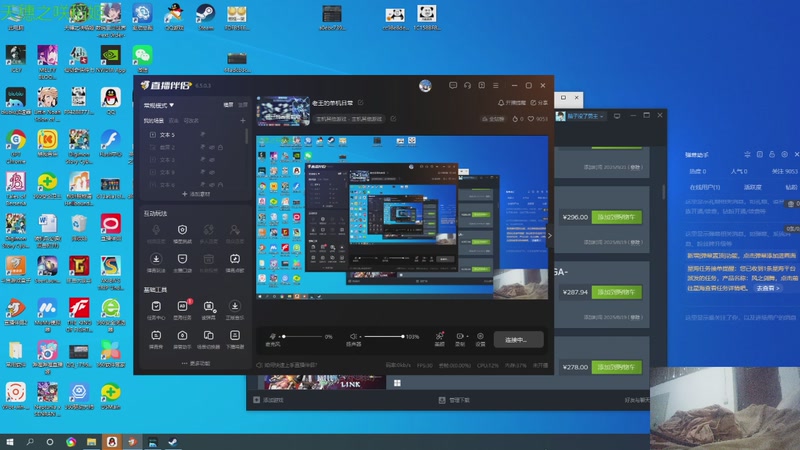The width and height of the screenshot is (800, 450).
Task: Select the 我的场景 tab
Action: [154, 121]
